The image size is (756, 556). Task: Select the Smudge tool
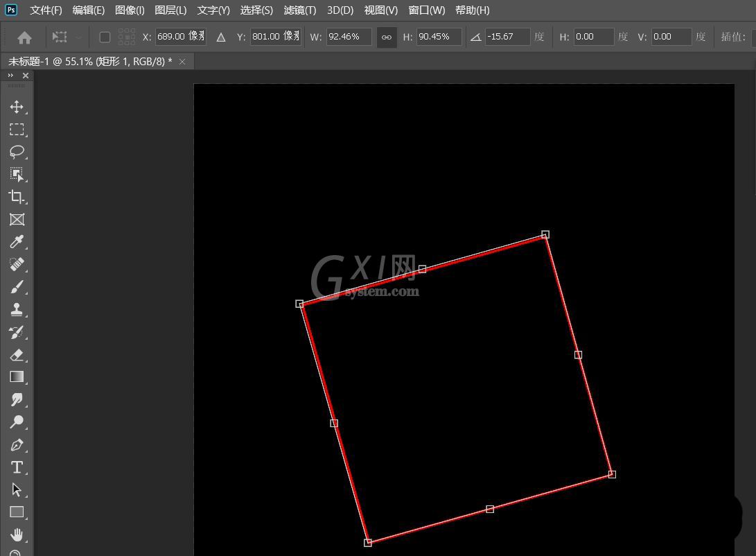pyautogui.click(x=17, y=399)
